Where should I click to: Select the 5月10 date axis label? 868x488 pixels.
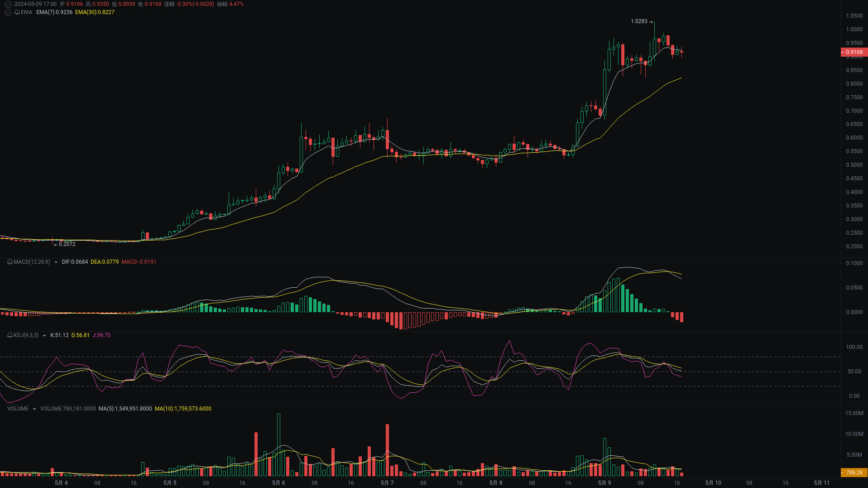[x=714, y=483]
